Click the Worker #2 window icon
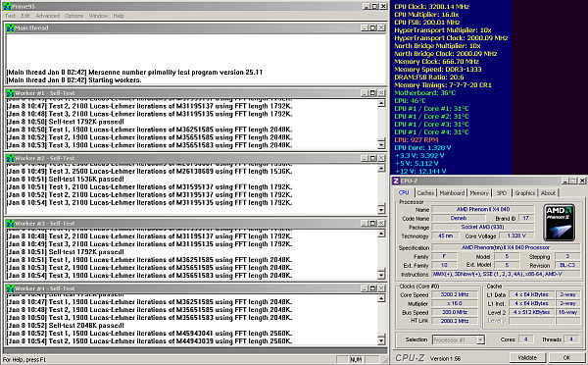Image resolution: width=588 pixels, height=365 pixels. click(10, 158)
